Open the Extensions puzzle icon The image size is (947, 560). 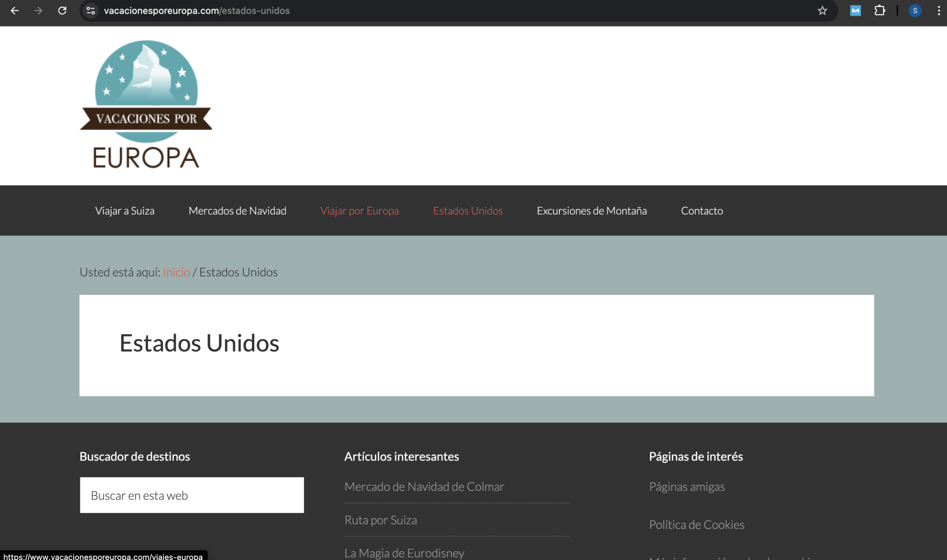coord(880,10)
